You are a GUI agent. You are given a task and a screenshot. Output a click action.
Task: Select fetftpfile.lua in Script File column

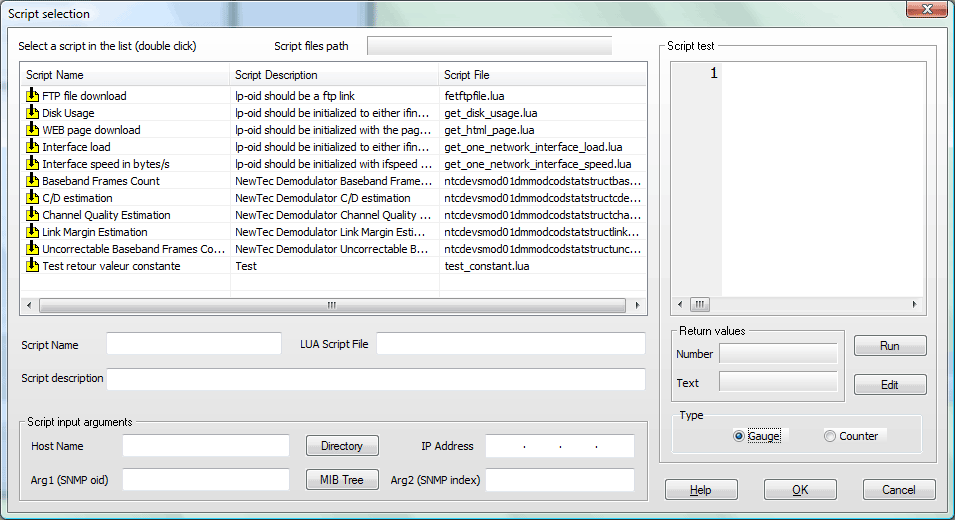point(474,96)
